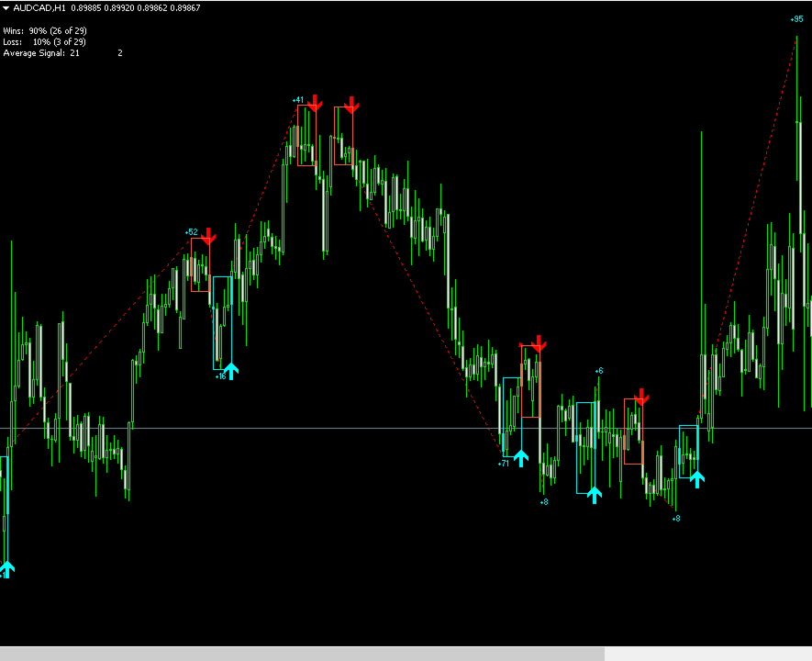
Task: Select the red sell arrow above the +71 signal
Action: tap(539, 344)
